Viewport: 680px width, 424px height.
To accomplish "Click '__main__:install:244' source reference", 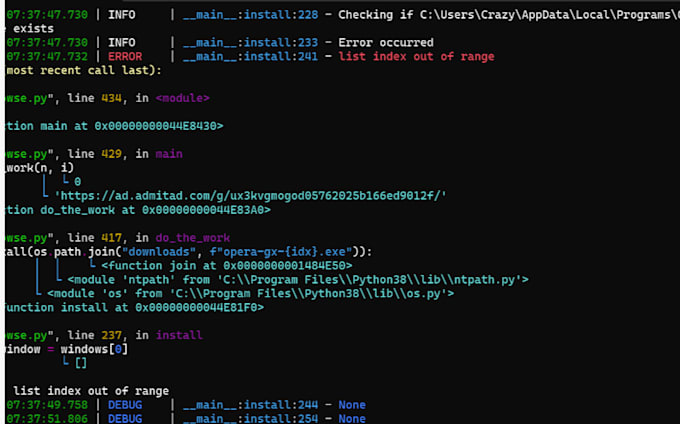I will [x=250, y=405].
